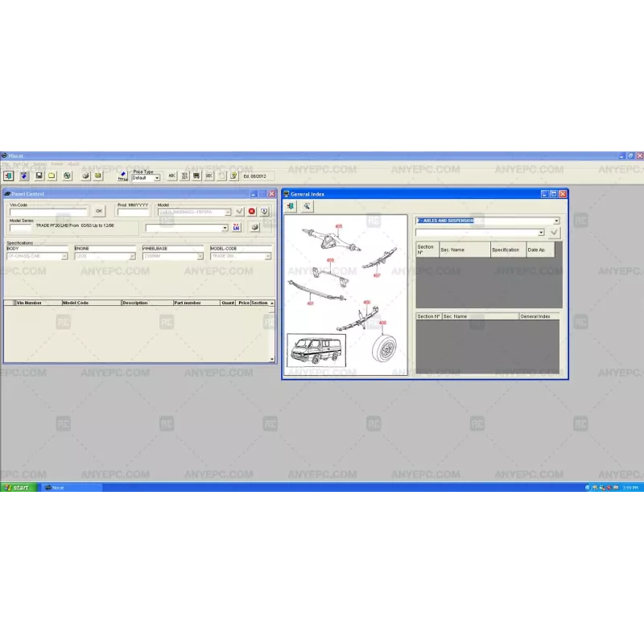Click the exit door icon on main toolbar

pos(9,176)
